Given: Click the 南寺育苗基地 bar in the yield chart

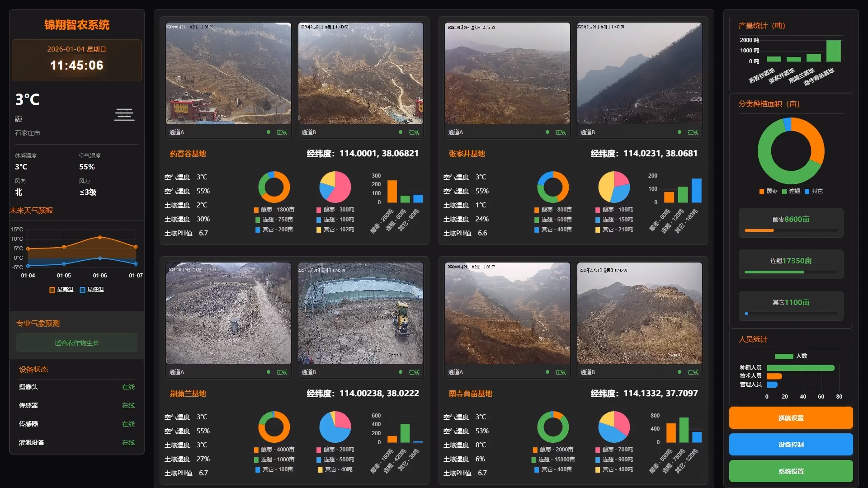Looking at the screenshot, I should (833, 51).
